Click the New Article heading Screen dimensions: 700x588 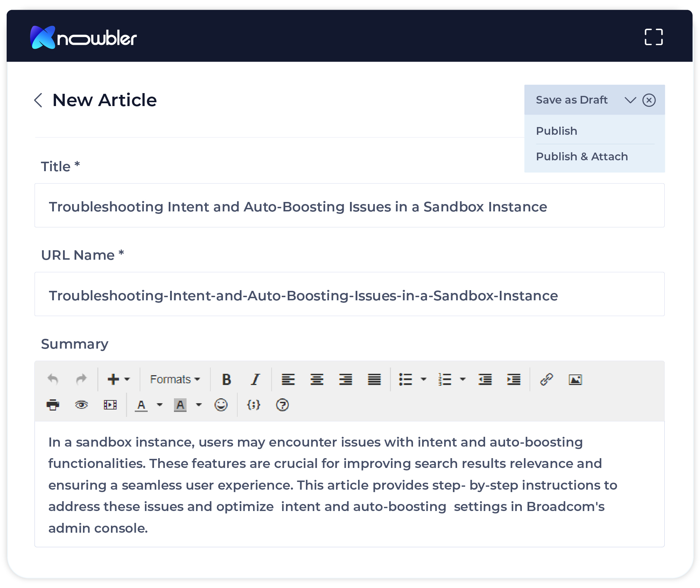(104, 100)
